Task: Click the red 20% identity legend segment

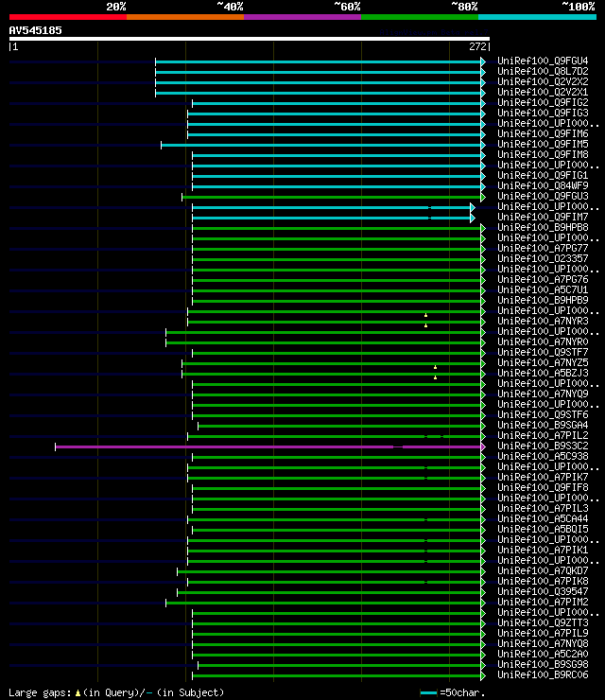Action: (x=68, y=17)
